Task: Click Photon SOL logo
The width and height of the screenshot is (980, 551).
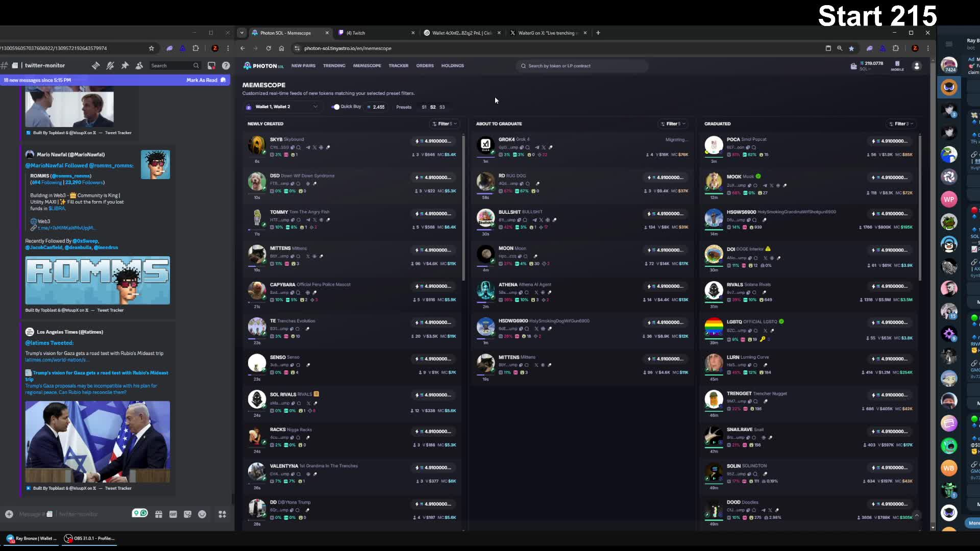Action: 263,66
